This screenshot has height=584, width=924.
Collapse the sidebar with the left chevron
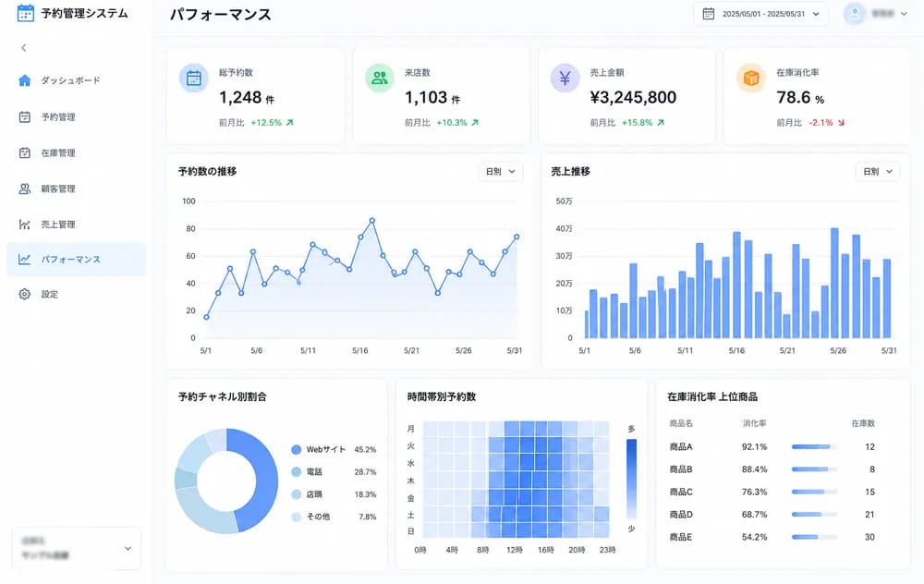(x=24, y=48)
